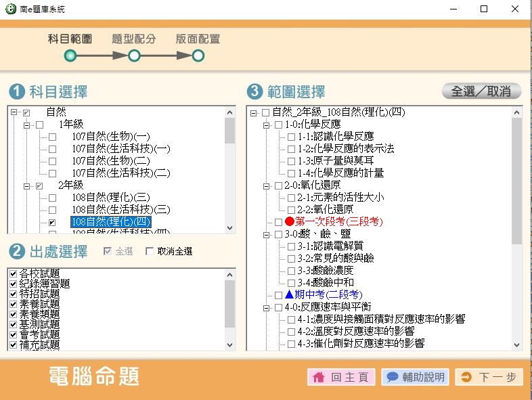Click the speech bubble icon for 輔助說明
The image size is (532, 400).
point(391,378)
